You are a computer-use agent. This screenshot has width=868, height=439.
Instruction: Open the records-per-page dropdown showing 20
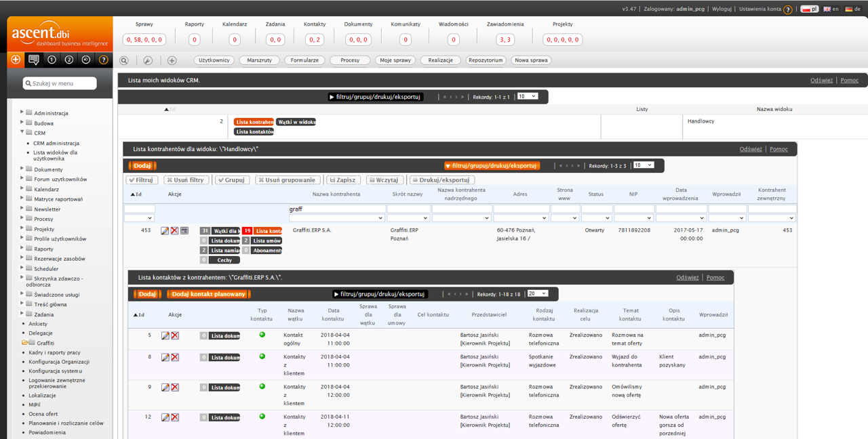(x=538, y=293)
